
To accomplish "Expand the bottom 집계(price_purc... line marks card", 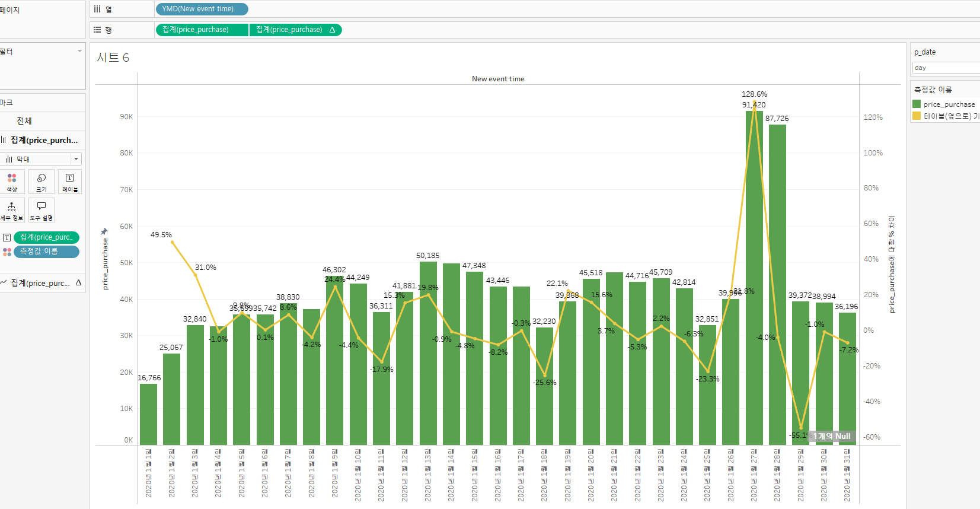I will click(43, 283).
